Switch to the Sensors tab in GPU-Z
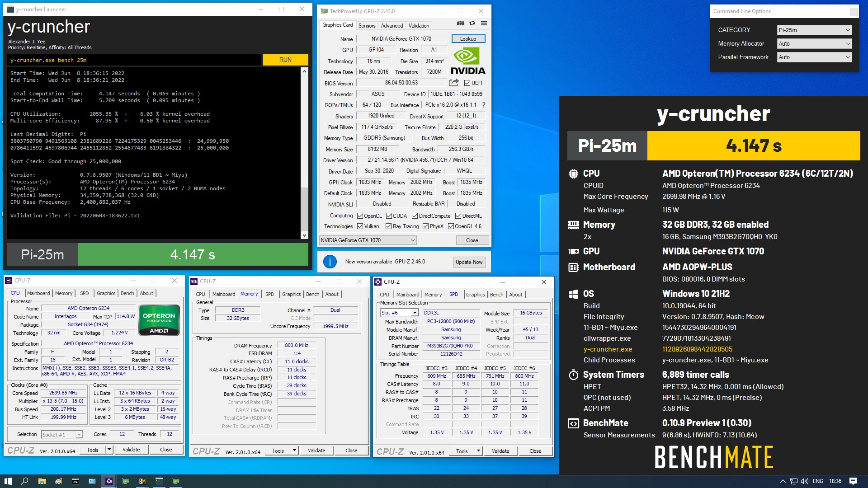868x488 pixels. 367,26
